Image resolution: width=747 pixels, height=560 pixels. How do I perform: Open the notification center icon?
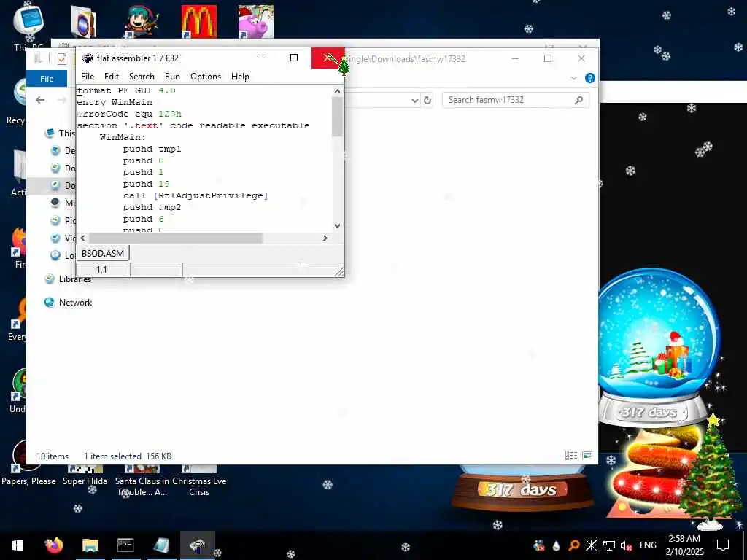point(723,545)
